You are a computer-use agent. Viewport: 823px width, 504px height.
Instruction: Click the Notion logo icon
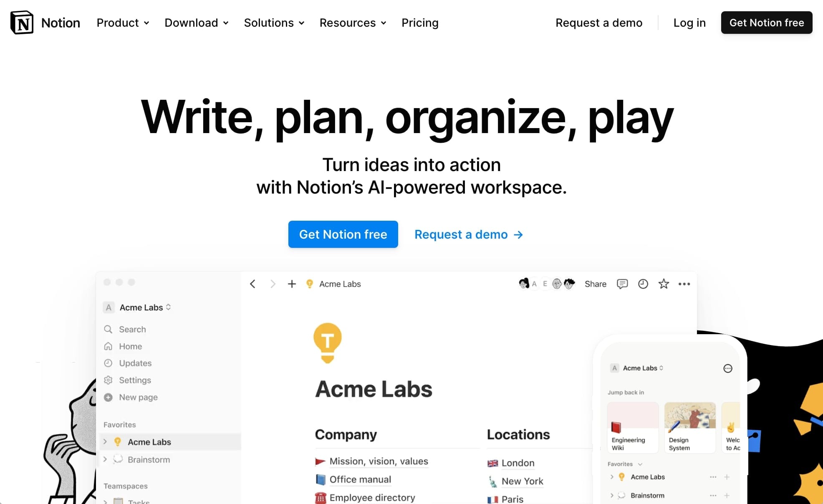(x=22, y=23)
